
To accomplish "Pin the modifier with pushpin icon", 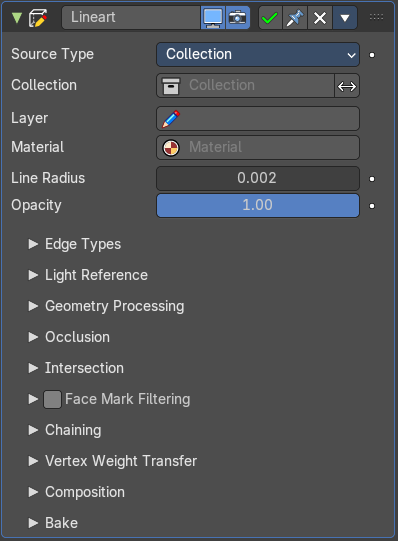I will 295,18.
